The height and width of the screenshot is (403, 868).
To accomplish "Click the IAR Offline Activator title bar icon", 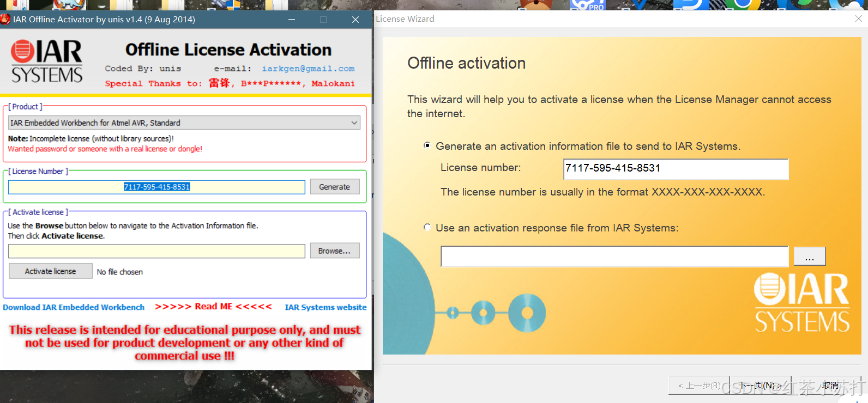I will [x=5, y=20].
